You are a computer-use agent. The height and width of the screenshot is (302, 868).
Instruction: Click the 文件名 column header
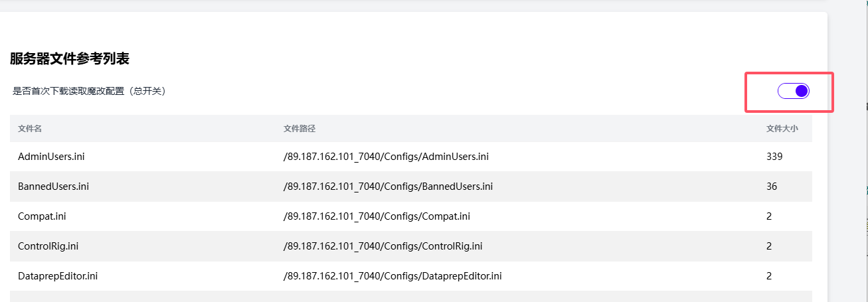(30, 128)
